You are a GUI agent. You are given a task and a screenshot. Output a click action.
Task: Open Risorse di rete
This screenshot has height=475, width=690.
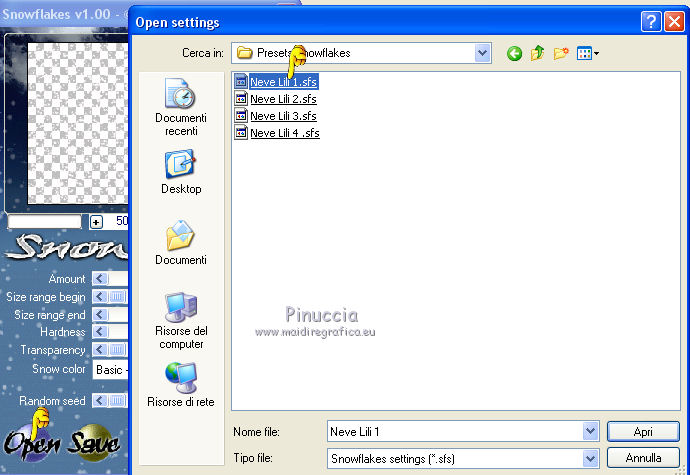pos(181,385)
